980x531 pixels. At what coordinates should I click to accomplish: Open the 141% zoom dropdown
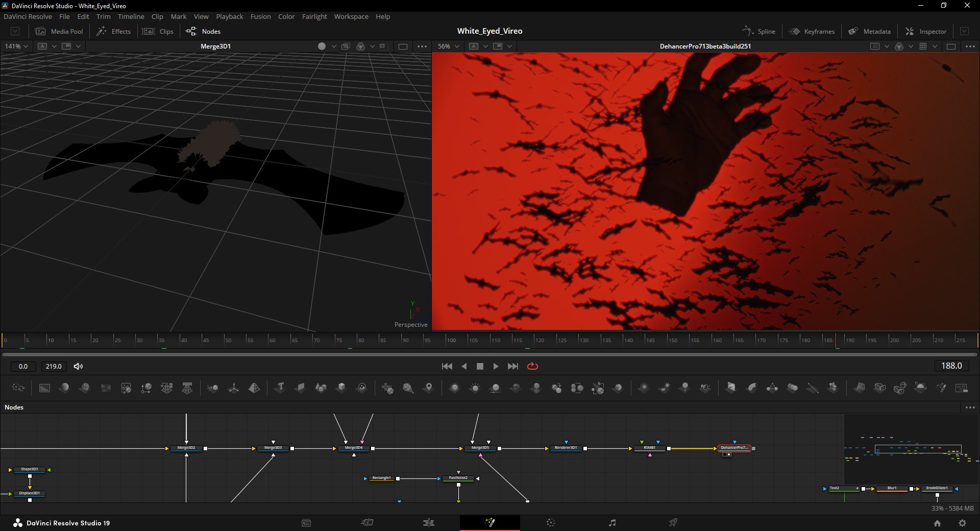click(x=16, y=46)
